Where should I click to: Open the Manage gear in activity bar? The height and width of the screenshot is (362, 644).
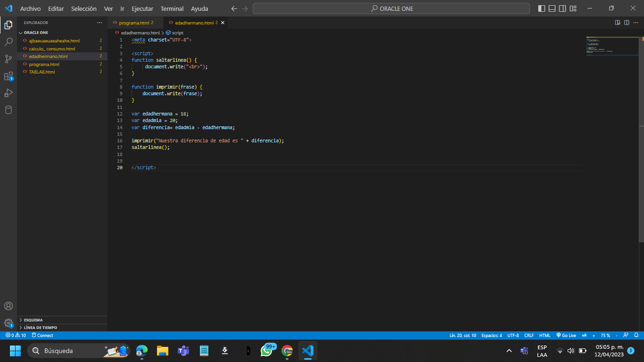coord(8,323)
